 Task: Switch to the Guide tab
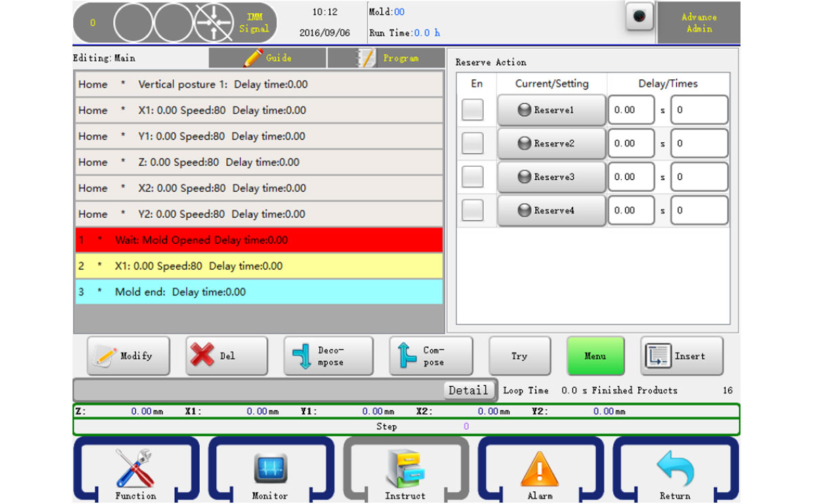pos(267,58)
